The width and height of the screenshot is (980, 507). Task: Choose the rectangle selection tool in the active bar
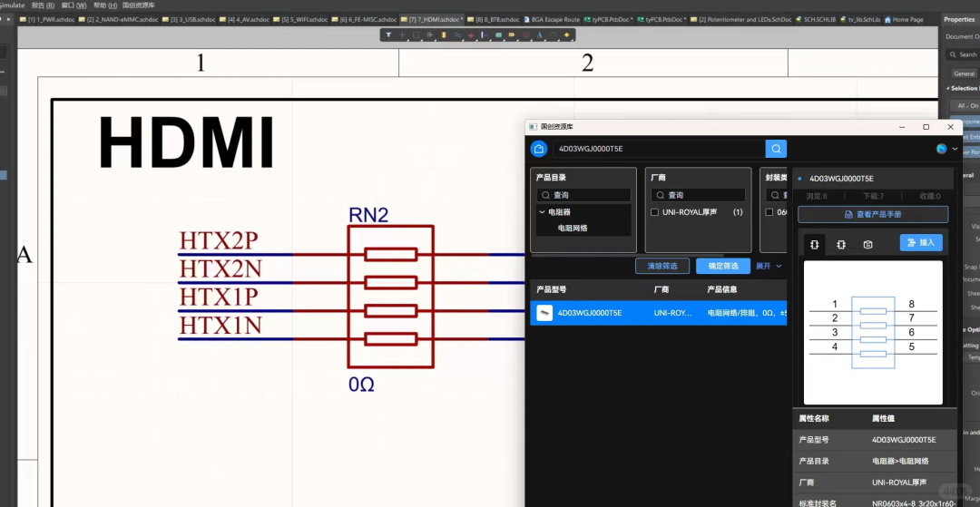[416, 35]
